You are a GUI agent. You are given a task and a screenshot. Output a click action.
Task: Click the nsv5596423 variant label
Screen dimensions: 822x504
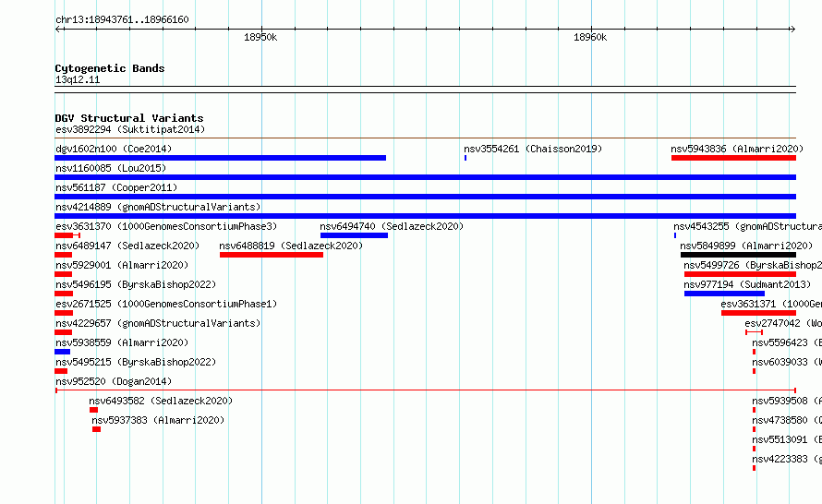pos(787,342)
